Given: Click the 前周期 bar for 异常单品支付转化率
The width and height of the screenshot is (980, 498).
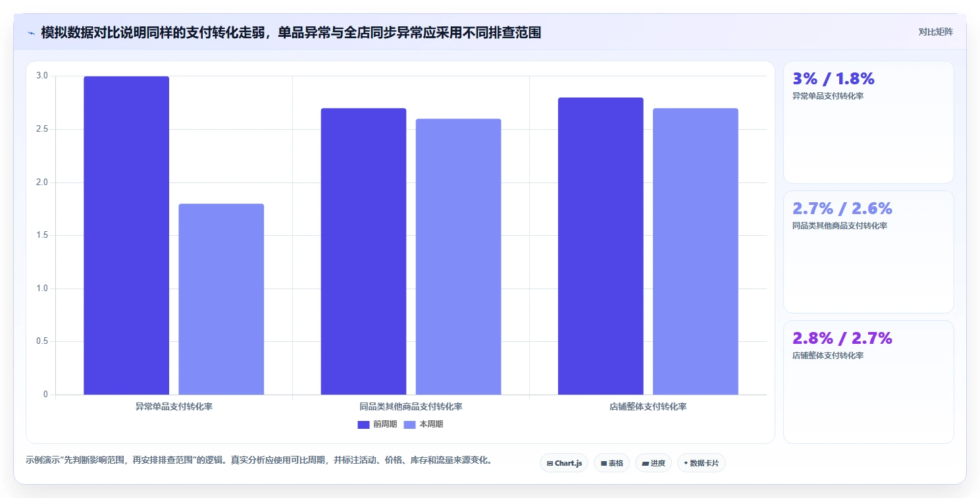Looking at the screenshot, I should point(126,235).
